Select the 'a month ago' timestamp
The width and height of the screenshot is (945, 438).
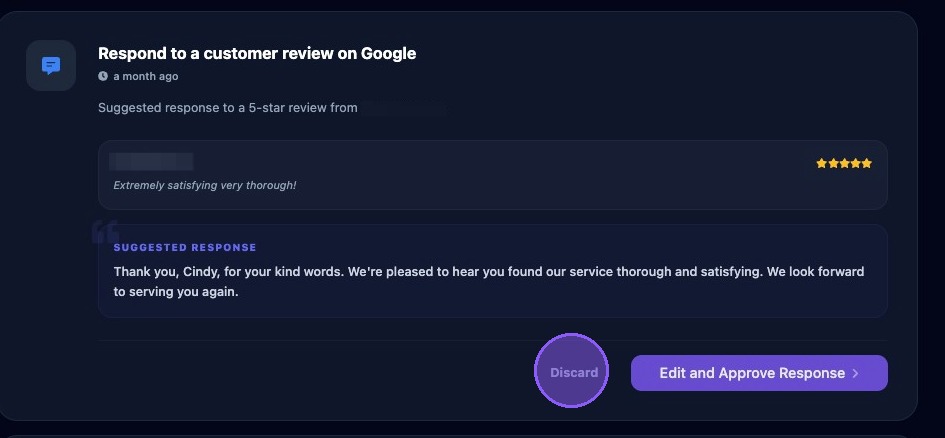tap(145, 77)
